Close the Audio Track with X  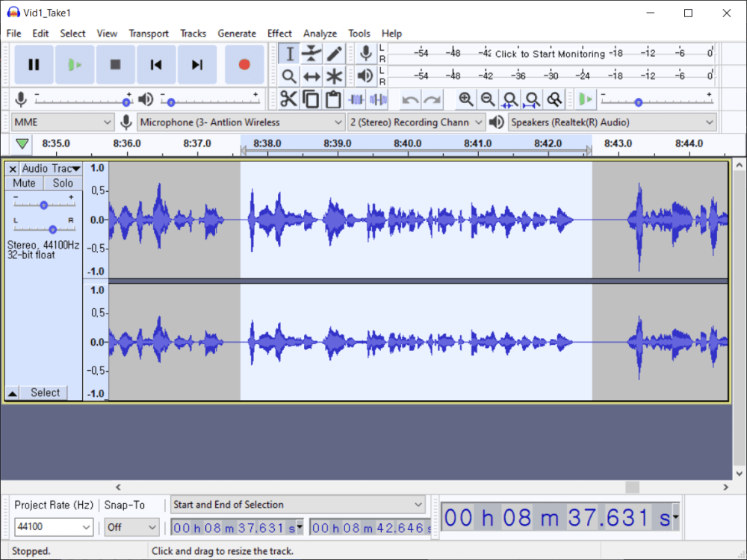[13, 169]
